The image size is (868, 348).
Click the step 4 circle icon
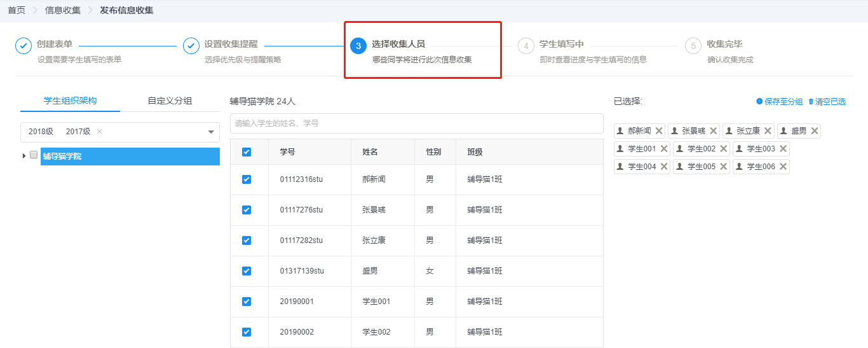[x=526, y=46]
